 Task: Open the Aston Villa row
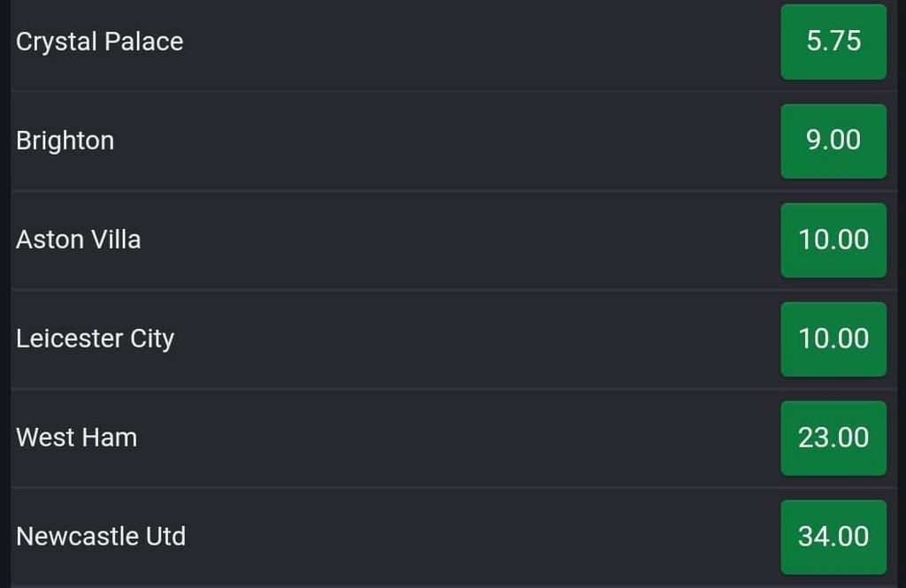[x=398, y=240]
